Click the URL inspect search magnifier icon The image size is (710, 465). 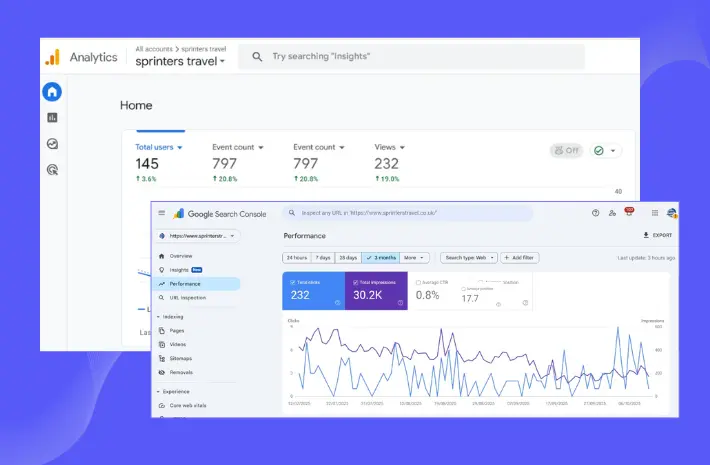pos(292,213)
